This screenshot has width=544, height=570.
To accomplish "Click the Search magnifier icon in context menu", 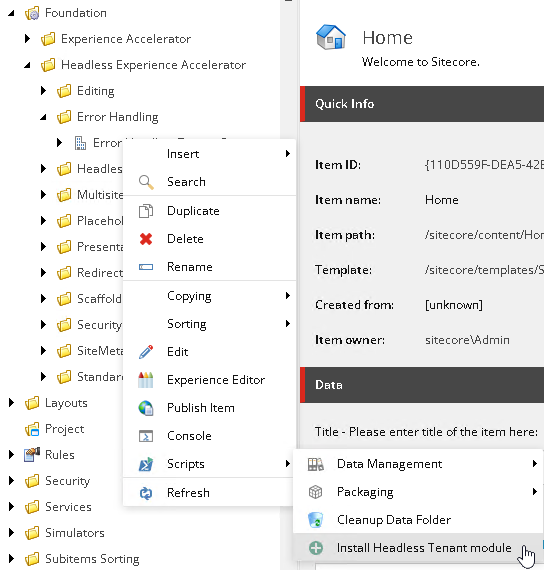I will point(146,182).
